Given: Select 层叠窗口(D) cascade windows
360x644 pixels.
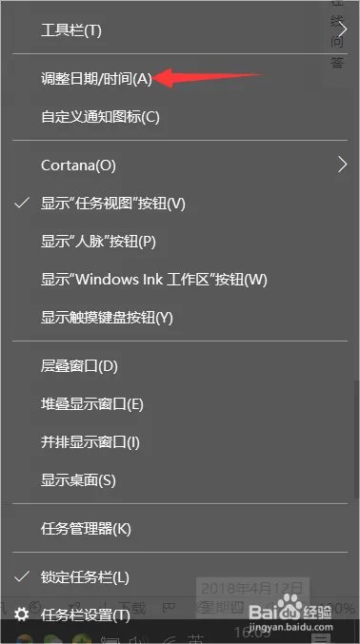Looking at the screenshot, I should (79, 366).
